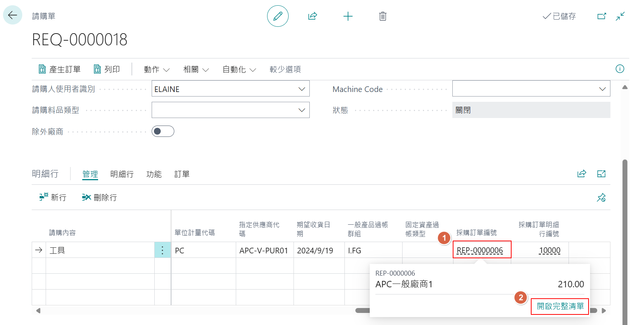This screenshot has height=325, width=644.
Task: Add a line with 新行
Action: click(x=53, y=197)
